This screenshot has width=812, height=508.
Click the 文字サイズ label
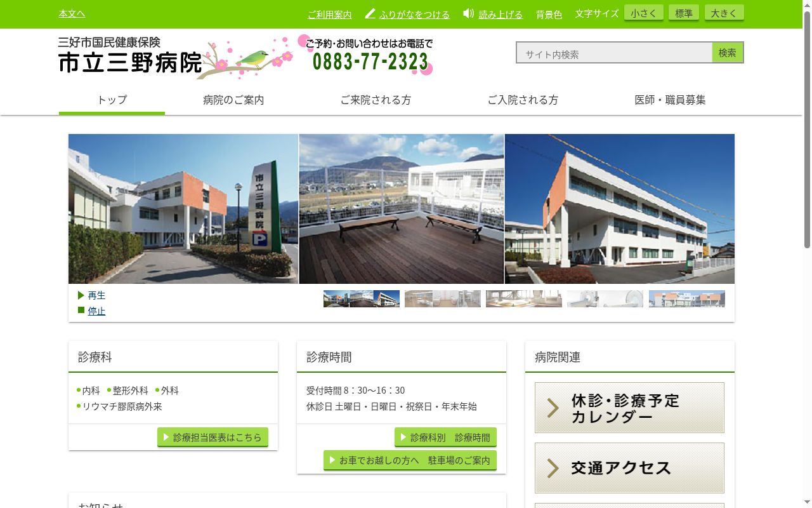(x=597, y=13)
